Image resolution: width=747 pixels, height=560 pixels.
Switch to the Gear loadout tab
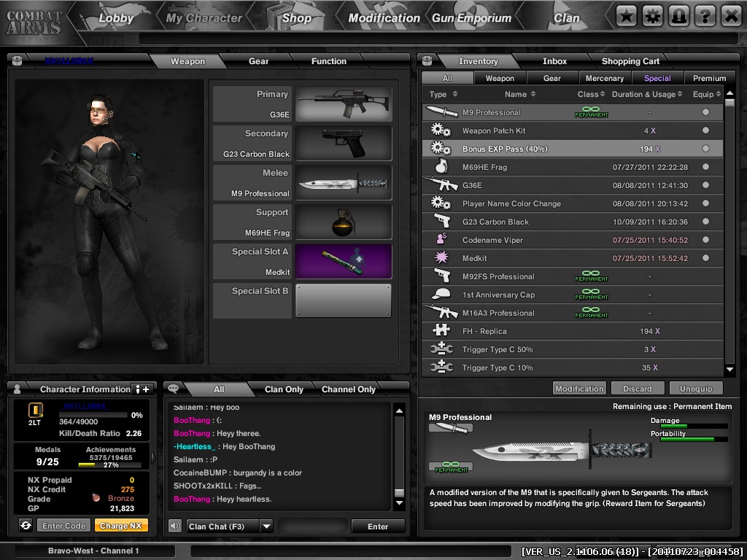[x=258, y=61]
